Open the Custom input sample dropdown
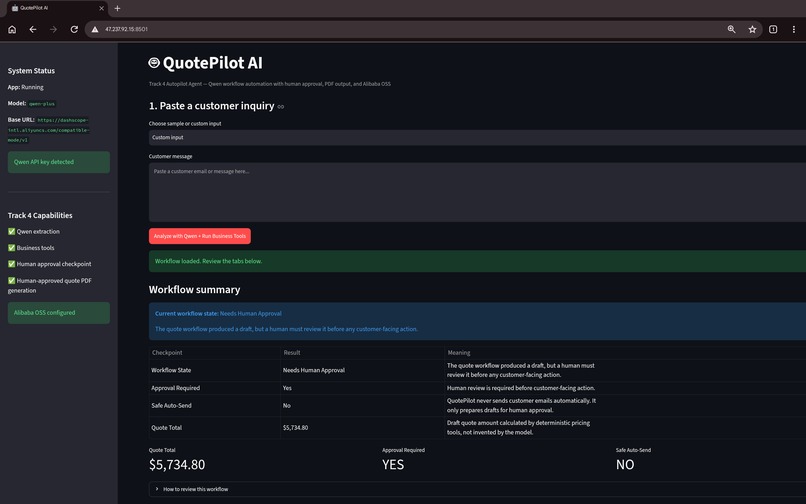This screenshot has width=806, height=504. [477, 137]
